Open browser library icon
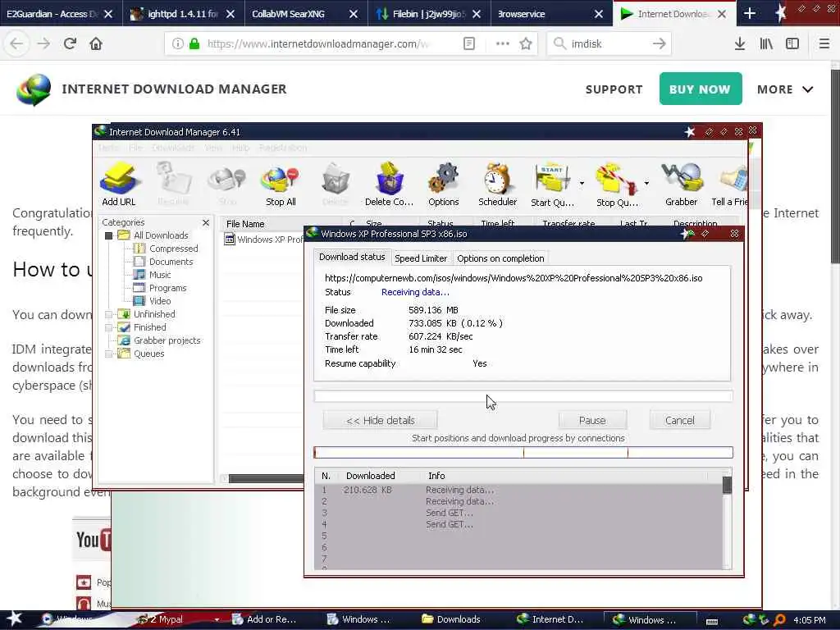The height and width of the screenshot is (630, 840). 766,43
